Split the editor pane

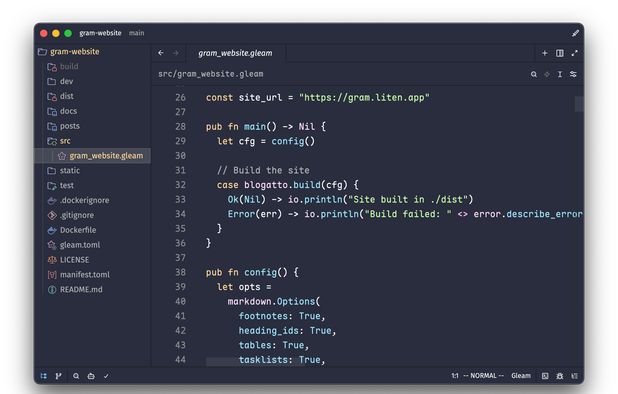560,53
